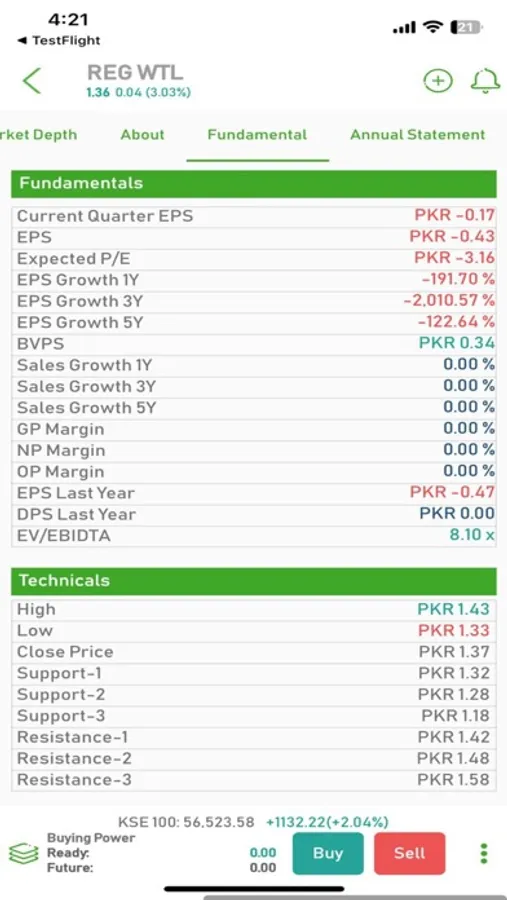The width and height of the screenshot is (507, 900).
Task: Tap the KSE 100 index ticker
Action: tap(253, 822)
